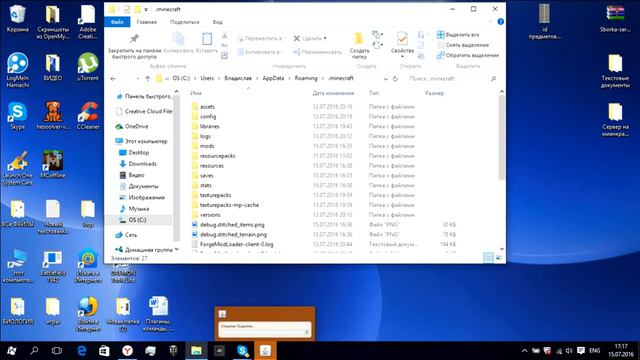
Task: Go back with the Explorer back arrow
Action: pyautogui.click(x=113, y=78)
